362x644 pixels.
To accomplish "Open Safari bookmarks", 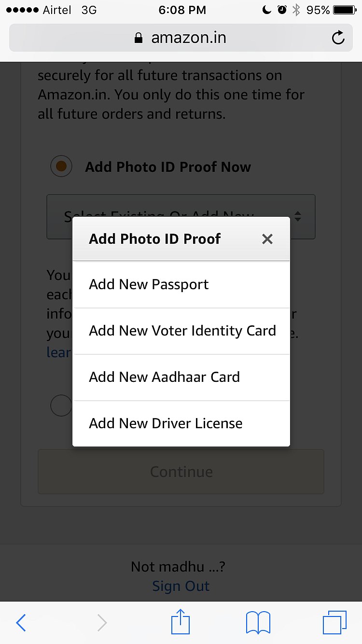I will (x=258, y=623).
